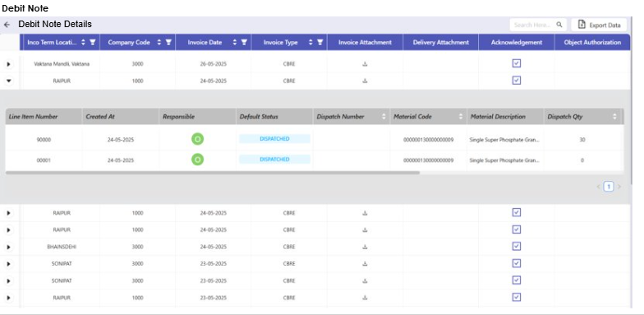The image size is (644, 315).
Task: Click the Delivery Attachment column header
Action: [x=440, y=43]
